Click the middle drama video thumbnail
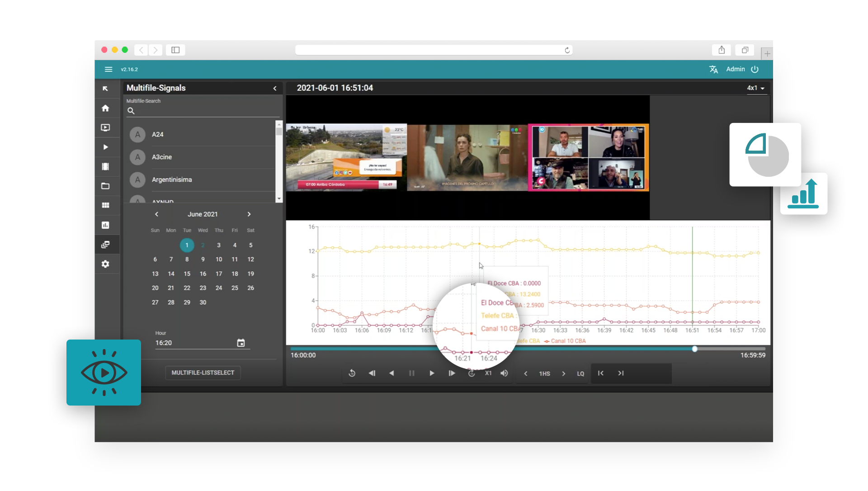Screen dimensions: 868x491 pyautogui.click(x=467, y=157)
